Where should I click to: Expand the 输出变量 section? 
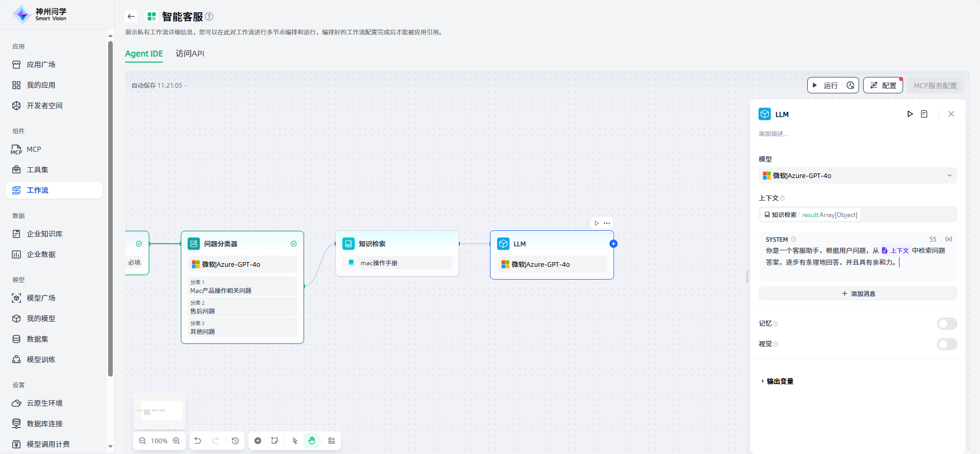pyautogui.click(x=779, y=381)
